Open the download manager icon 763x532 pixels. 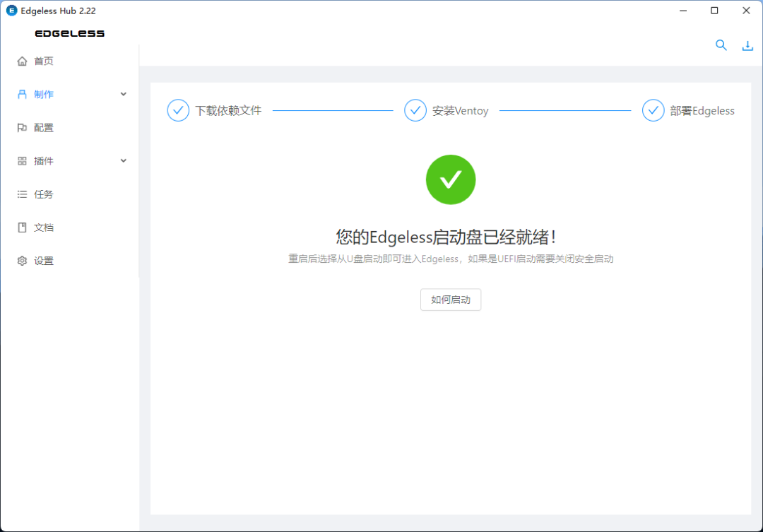[747, 46]
